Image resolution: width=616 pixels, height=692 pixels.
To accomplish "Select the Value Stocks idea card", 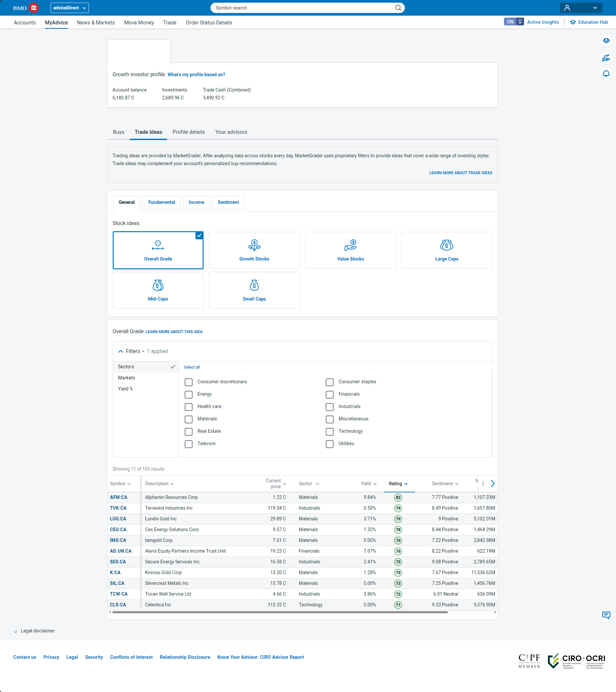I will point(350,250).
